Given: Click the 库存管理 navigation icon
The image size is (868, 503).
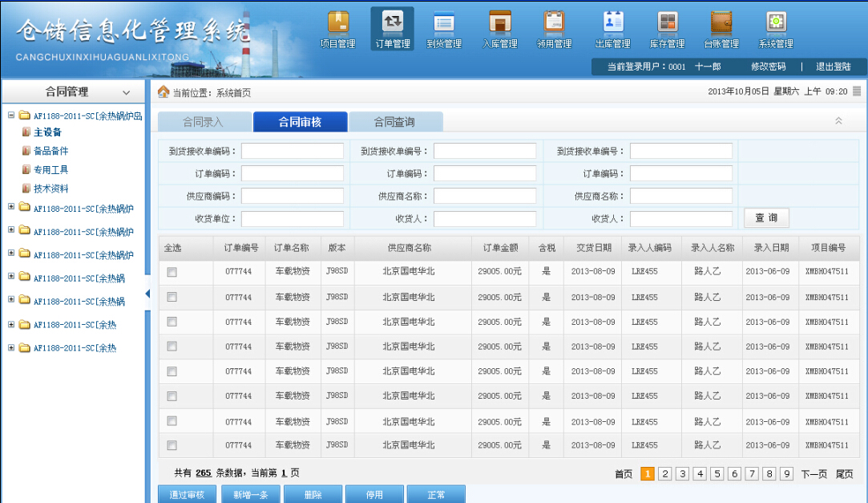Looking at the screenshot, I should (x=667, y=22).
